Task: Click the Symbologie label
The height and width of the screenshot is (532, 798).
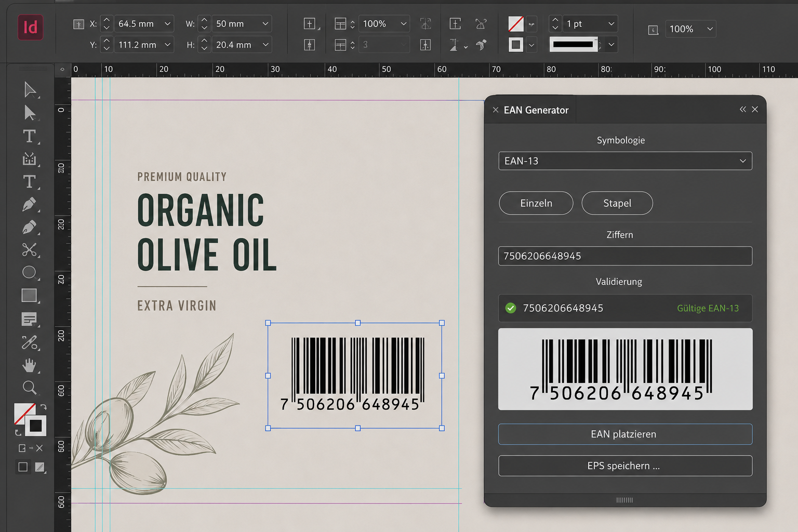Action: (x=621, y=140)
